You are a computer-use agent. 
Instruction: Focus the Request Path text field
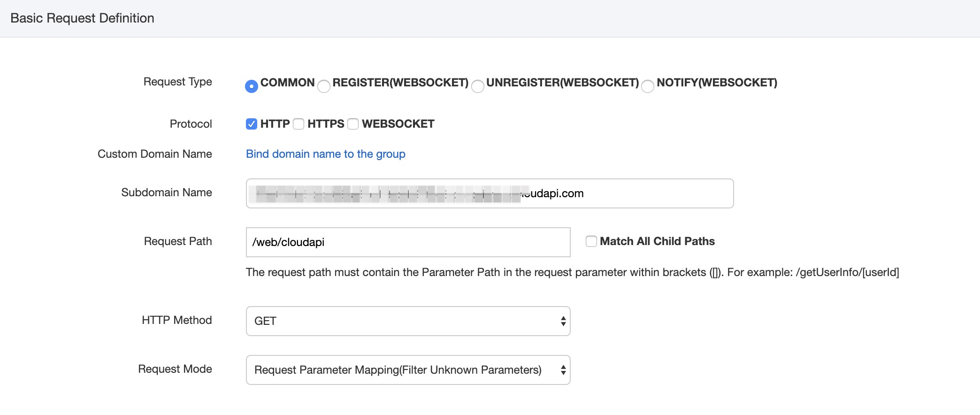(x=407, y=242)
